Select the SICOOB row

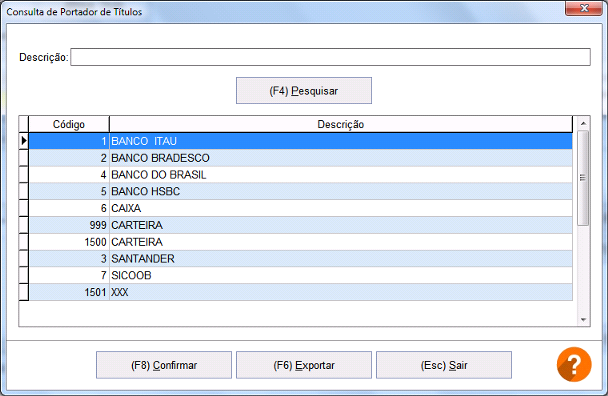pos(301,275)
